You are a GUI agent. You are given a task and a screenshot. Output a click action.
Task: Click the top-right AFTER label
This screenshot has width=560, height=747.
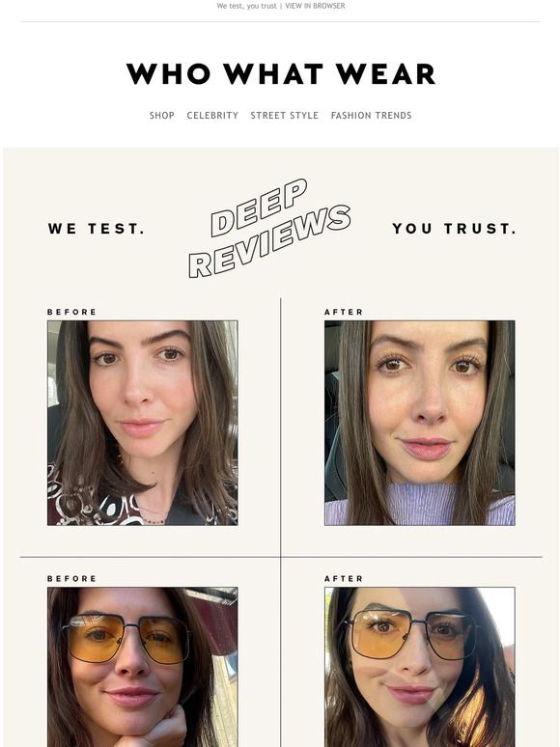point(344,312)
